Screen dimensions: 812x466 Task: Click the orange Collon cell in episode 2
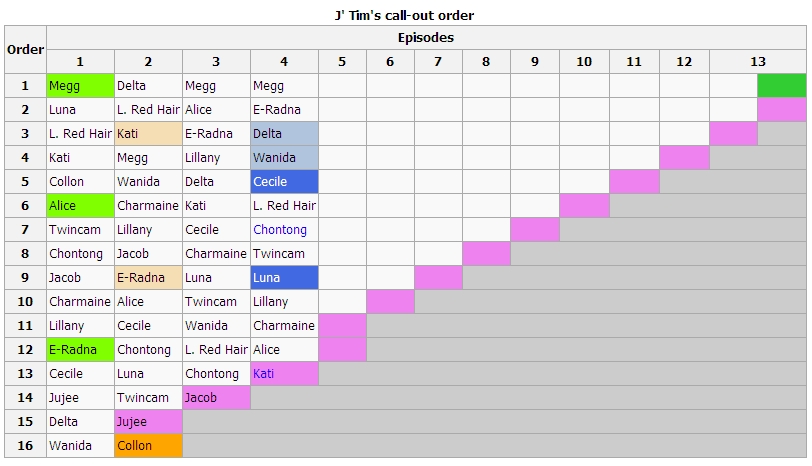[x=148, y=445]
